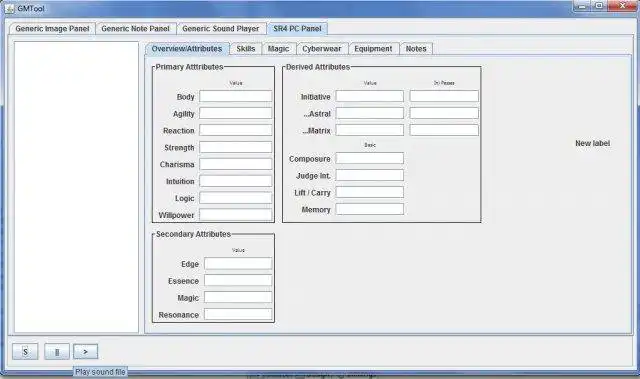Screen dimensions: 640x379
Task: Click the Initiative value field
Action: (x=370, y=96)
